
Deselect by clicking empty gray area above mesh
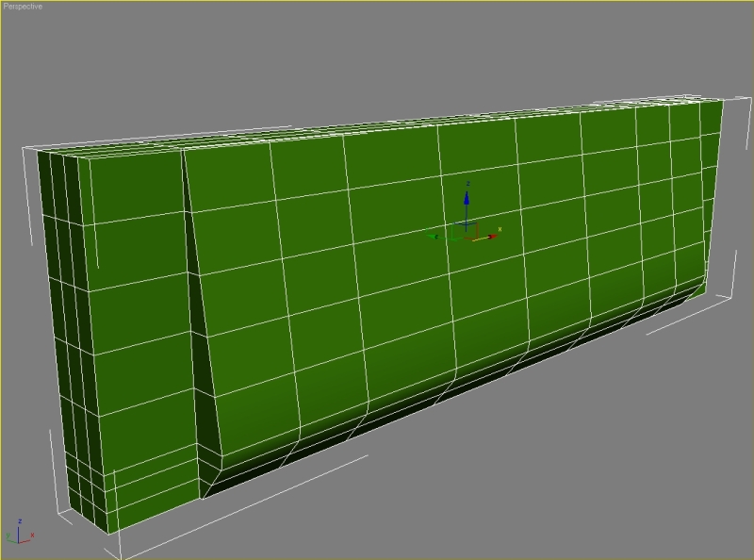(377, 57)
